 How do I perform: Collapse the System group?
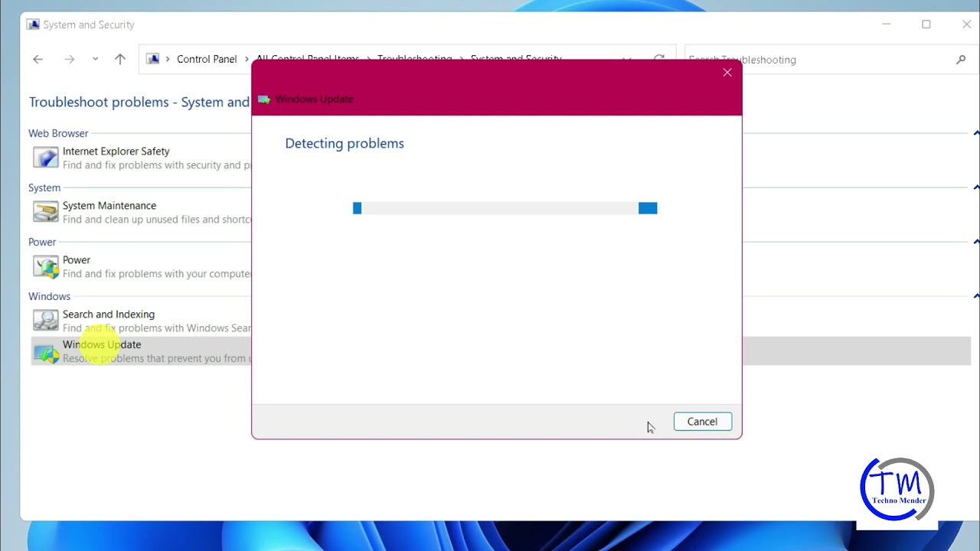pyautogui.click(x=975, y=187)
